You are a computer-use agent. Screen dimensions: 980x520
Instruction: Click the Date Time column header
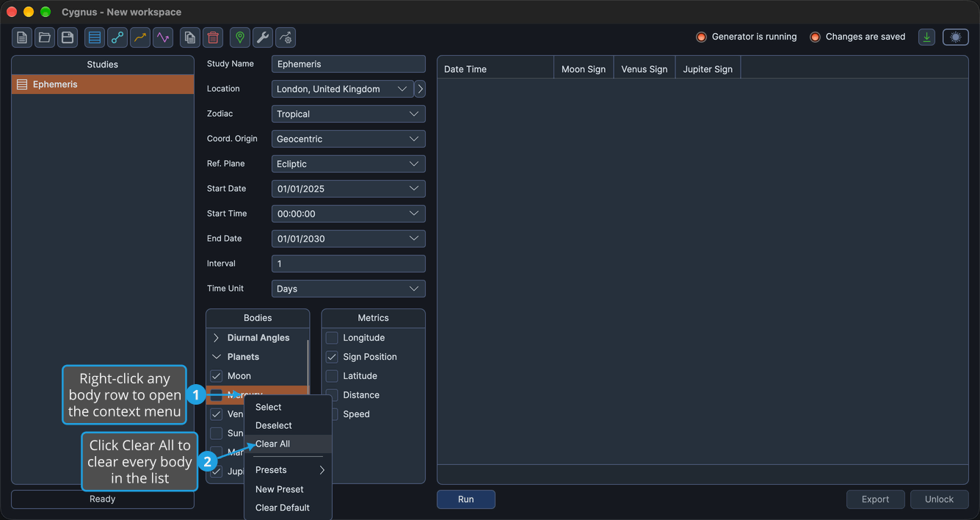coord(496,69)
